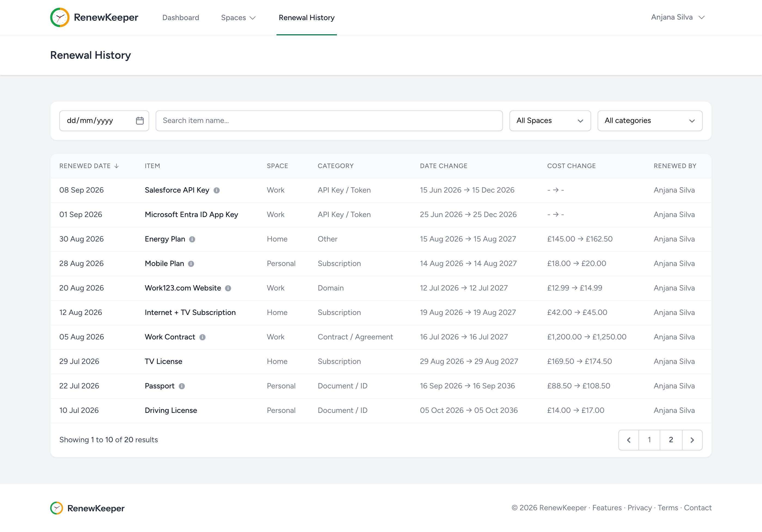Show info for Salesforce API Key
This screenshot has height=532, width=762.
pos(216,190)
